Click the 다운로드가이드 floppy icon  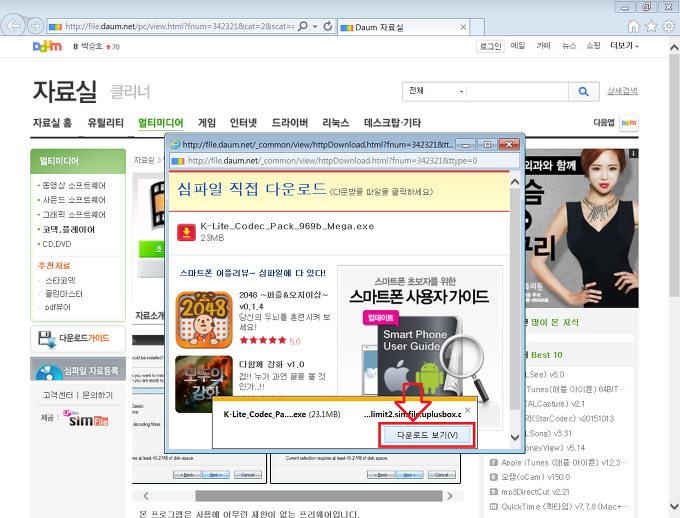pos(47,339)
